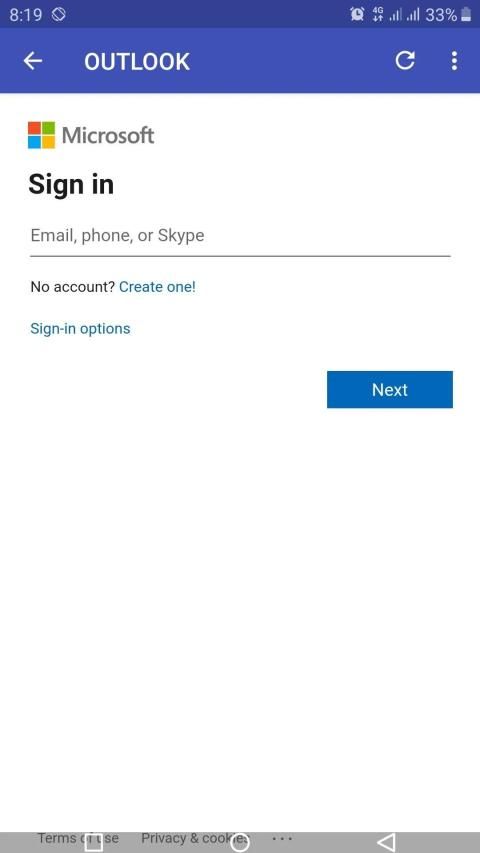Tap the OUTLOOK title in the header
Viewport: 480px width, 853px height.
pyautogui.click(x=137, y=61)
